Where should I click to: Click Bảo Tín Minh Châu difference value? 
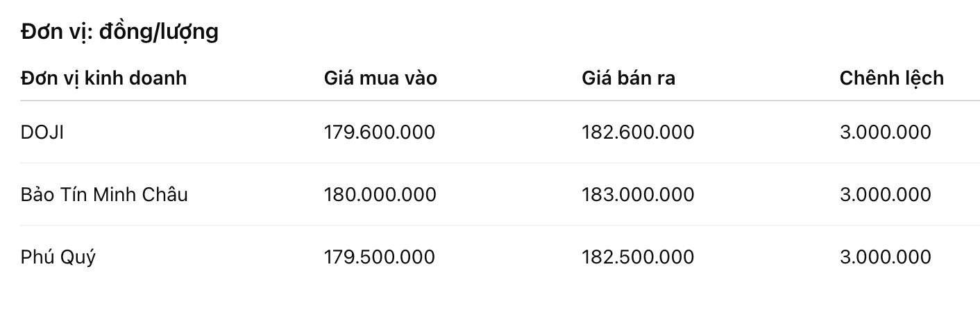click(885, 194)
